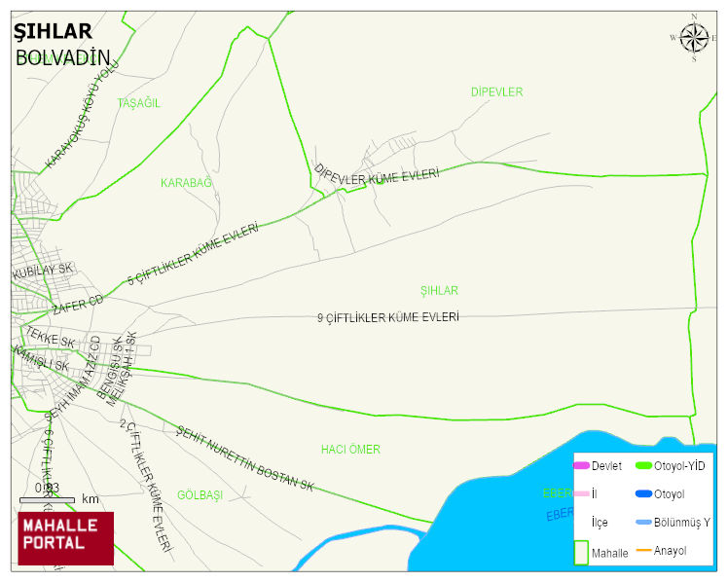Click the HACI ÖMER neighborhood label
Image resolution: width=728 pixels, height=582 pixels.
pos(350,450)
